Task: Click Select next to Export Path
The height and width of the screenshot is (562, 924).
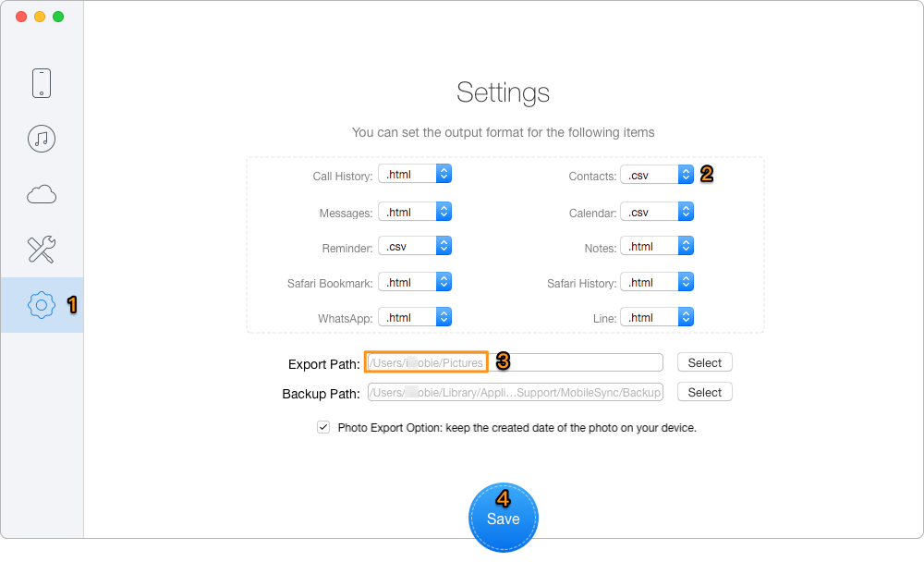Action: pyautogui.click(x=704, y=362)
